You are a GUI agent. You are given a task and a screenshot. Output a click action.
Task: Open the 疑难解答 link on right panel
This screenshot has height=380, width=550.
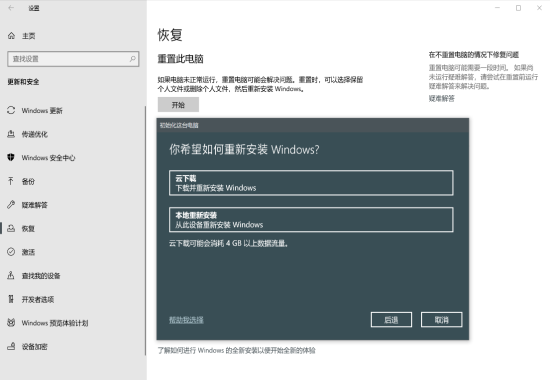(x=441, y=99)
